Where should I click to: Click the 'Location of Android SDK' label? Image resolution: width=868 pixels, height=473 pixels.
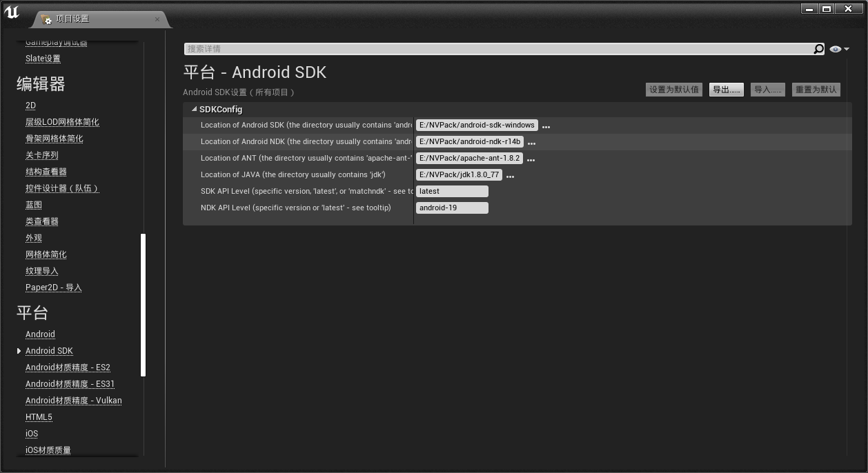point(306,125)
